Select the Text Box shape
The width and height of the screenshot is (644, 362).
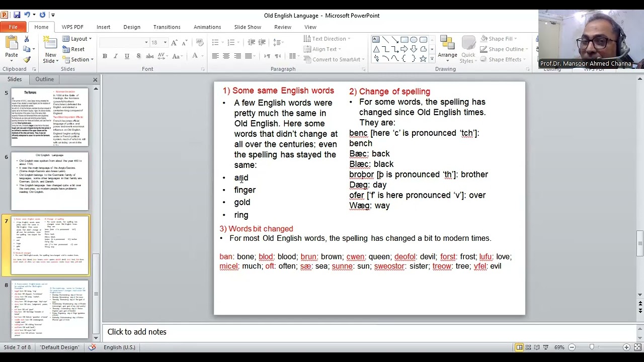pos(376,40)
